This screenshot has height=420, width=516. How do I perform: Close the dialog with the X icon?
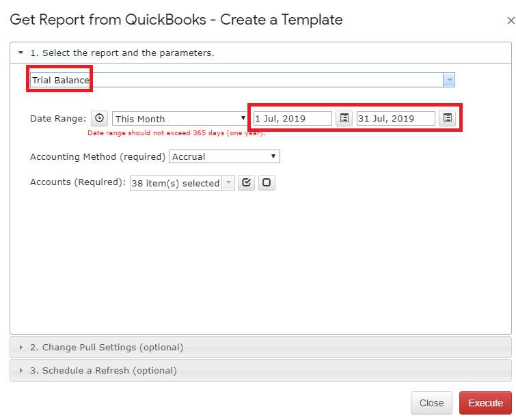(x=511, y=20)
